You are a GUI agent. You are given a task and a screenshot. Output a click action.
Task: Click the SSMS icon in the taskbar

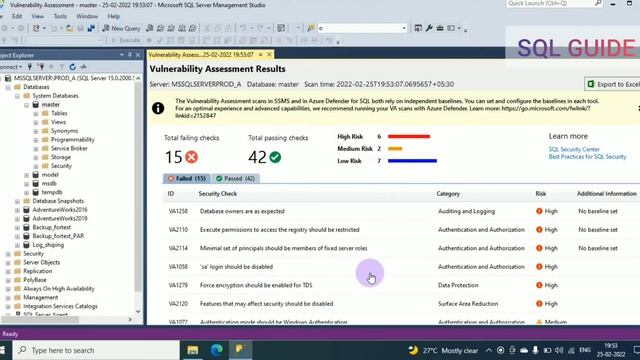[240, 350]
